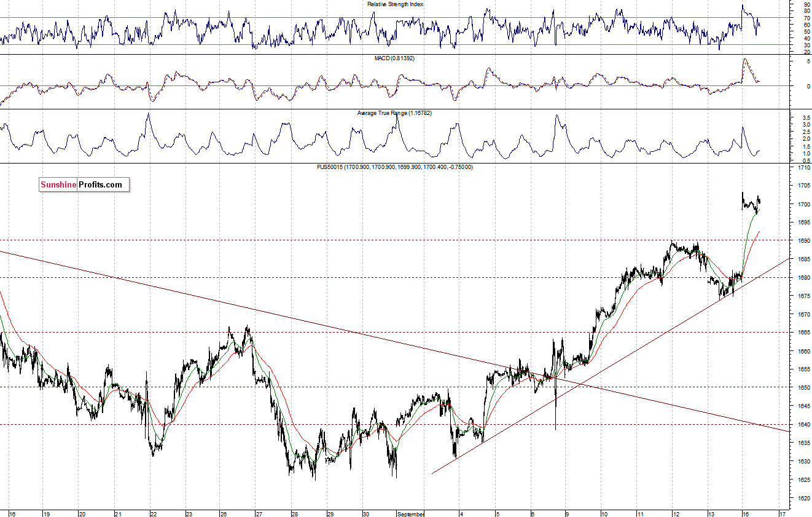Click date label 28 on time axis
This screenshot has height=517, width=812.
[295, 513]
